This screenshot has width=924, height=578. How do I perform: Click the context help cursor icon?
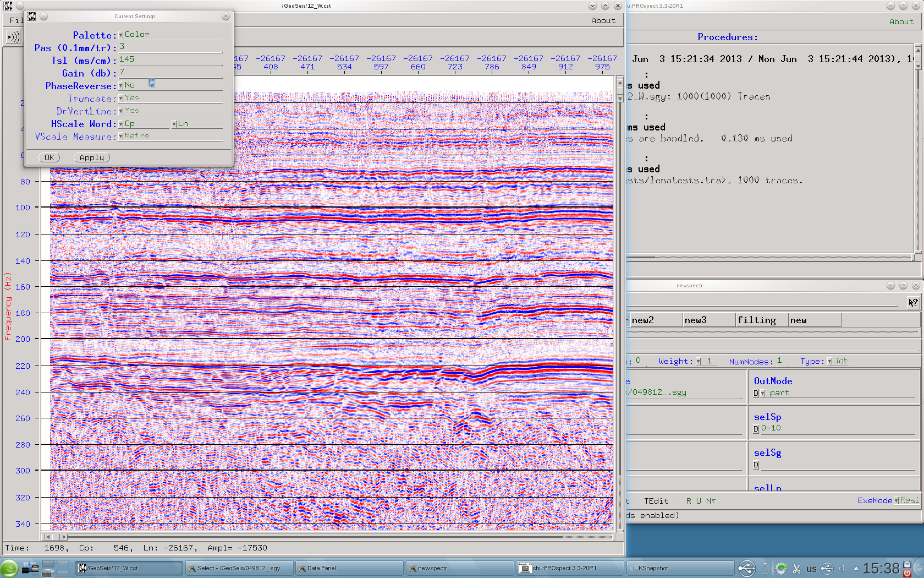[913, 302]
